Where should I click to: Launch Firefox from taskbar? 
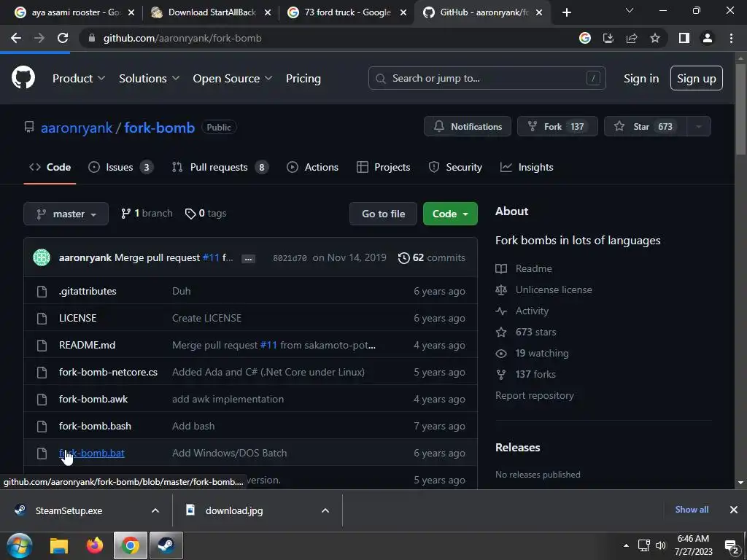pos(94,545)
